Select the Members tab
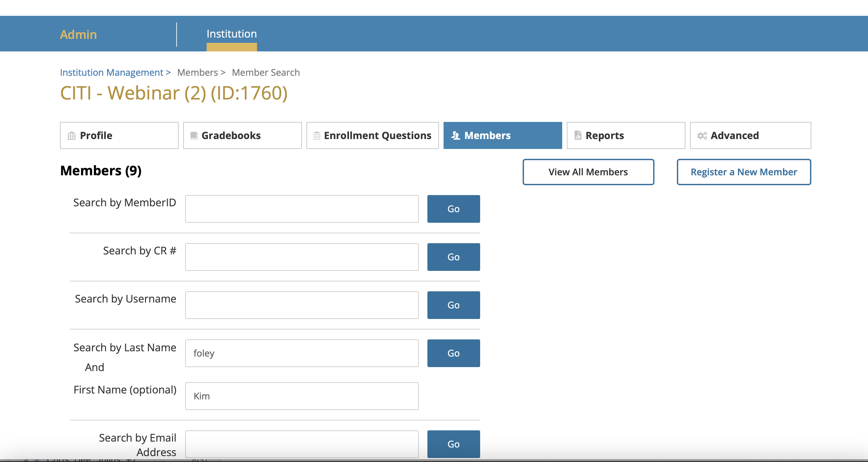Screen dimensions: 868x462 click(503, 135)
